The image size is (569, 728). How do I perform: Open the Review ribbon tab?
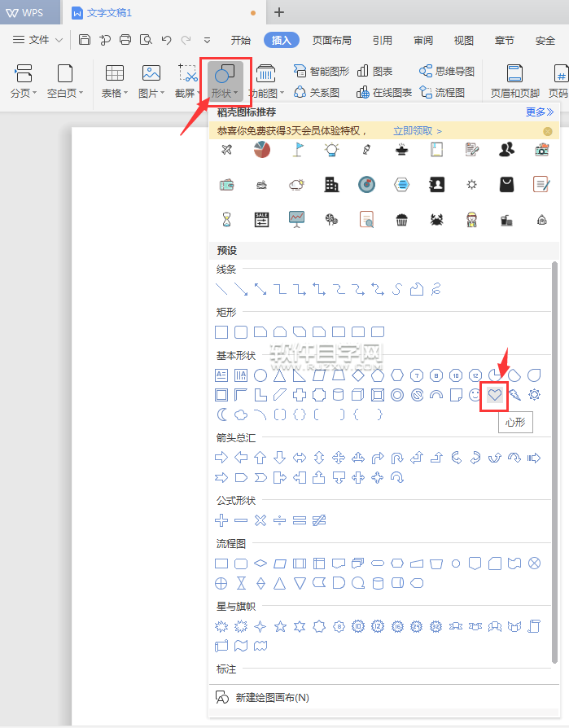[x=422, y=41]
